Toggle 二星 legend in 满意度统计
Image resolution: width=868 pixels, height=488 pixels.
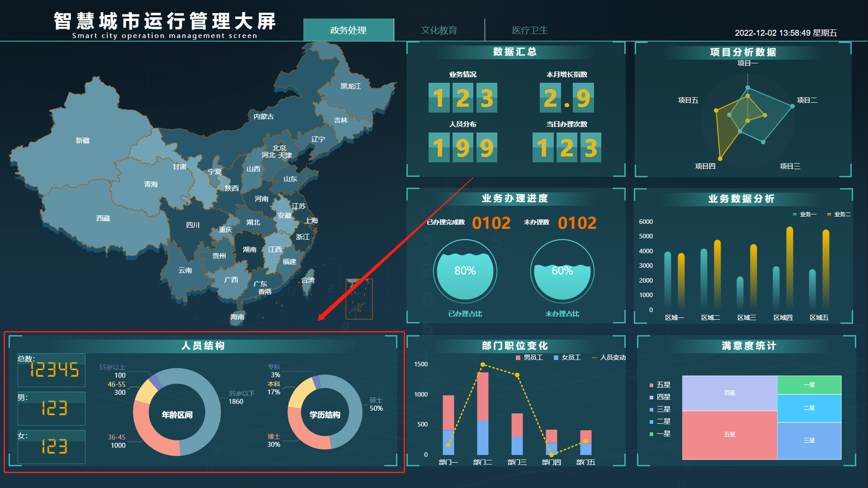point(660,422)
